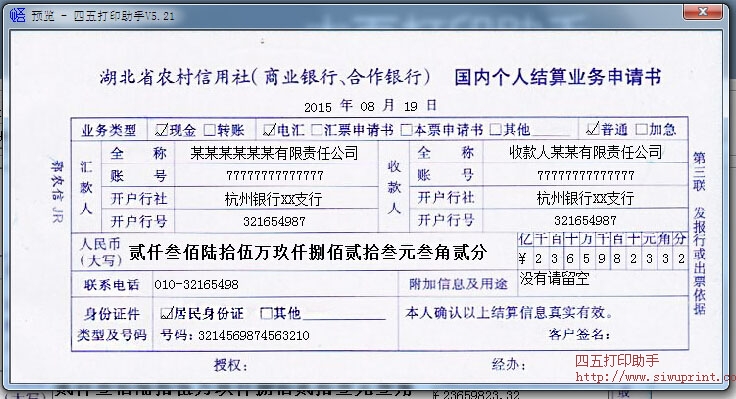Click the remark text 没有请留空
This screenshot has width=736, height=399.
[554, 278]
